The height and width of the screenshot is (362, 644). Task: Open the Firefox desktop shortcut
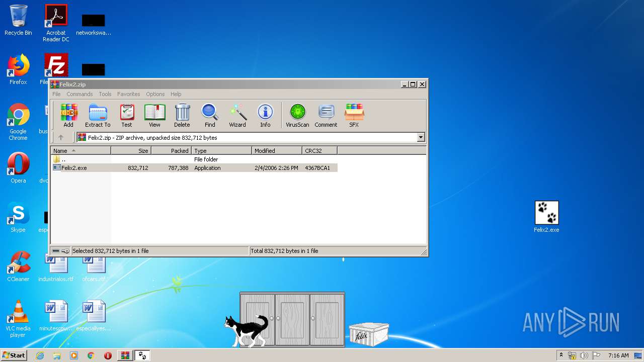point(18,69)
